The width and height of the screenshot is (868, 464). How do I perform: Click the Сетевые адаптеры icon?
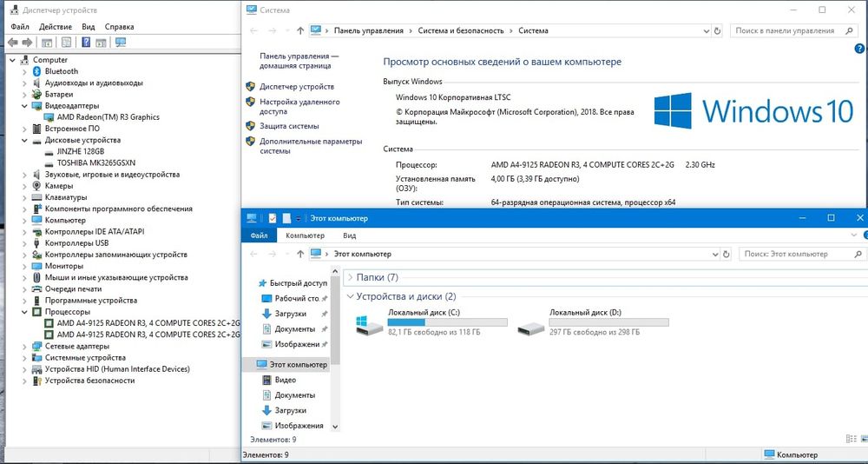pos(37,346)
